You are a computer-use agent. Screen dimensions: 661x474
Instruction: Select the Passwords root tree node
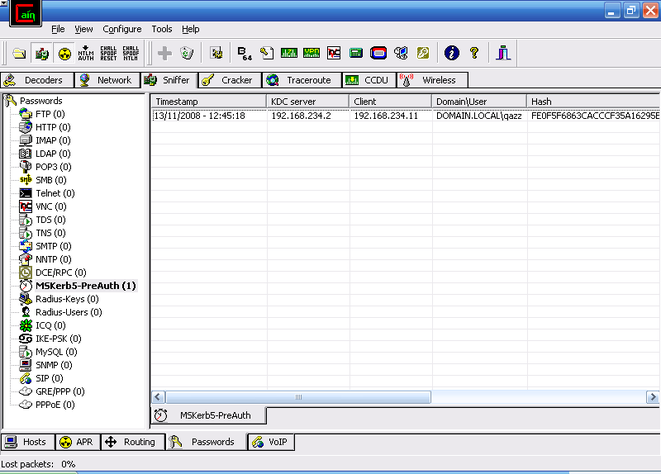(x=41, y=101)
